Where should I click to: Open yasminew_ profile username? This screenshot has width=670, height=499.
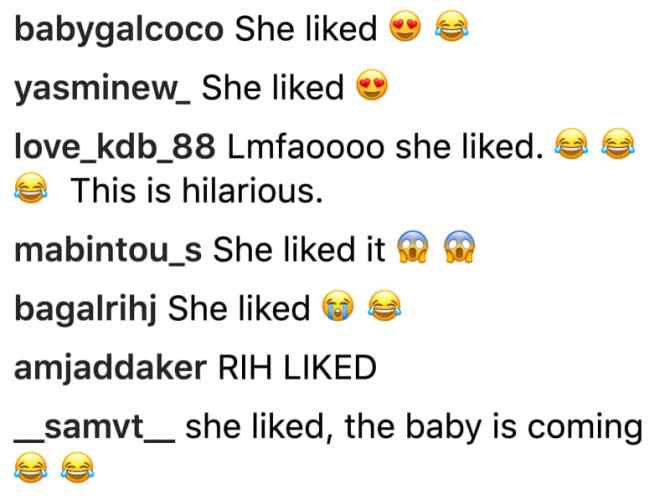click(x=103, y=88)
